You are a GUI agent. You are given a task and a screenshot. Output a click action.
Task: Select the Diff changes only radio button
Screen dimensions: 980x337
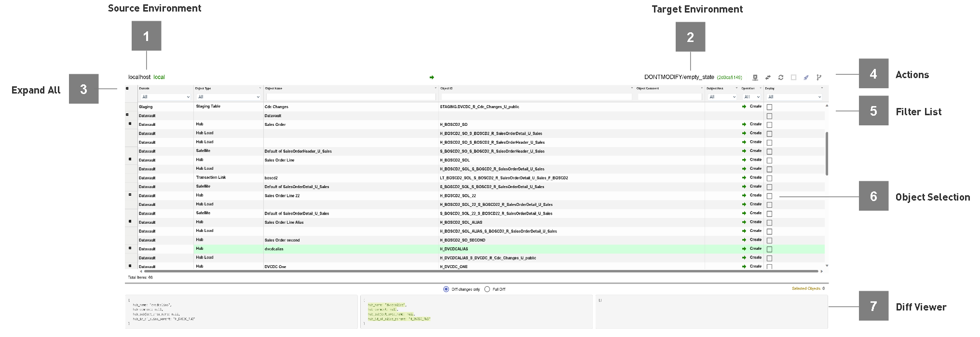click(446, 289)
